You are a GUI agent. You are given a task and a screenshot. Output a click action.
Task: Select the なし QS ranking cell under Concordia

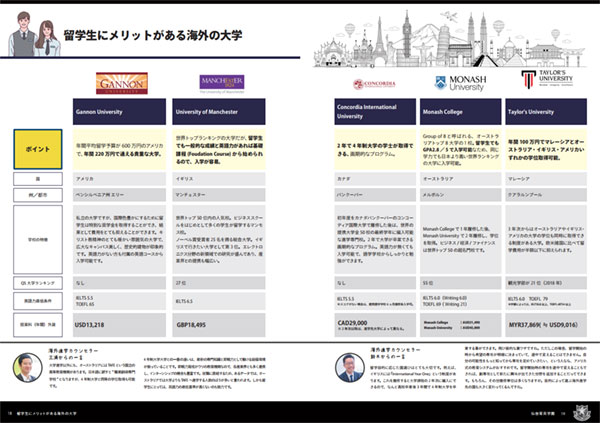375,283
